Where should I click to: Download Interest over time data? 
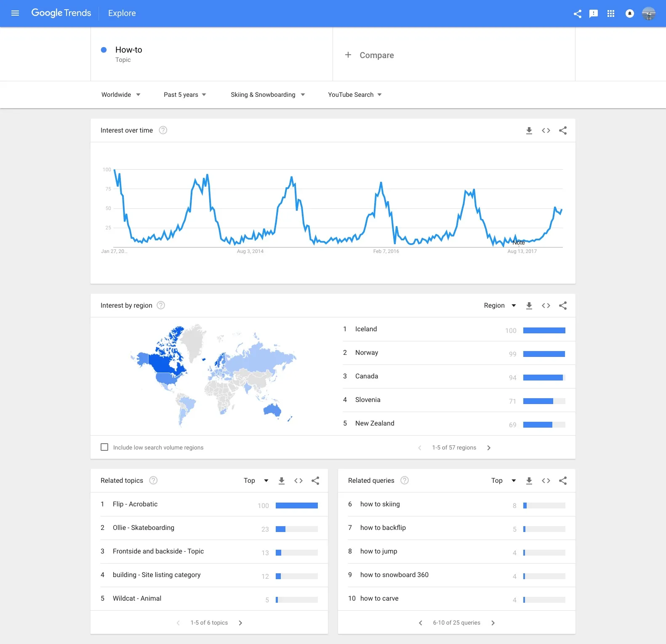529,130
